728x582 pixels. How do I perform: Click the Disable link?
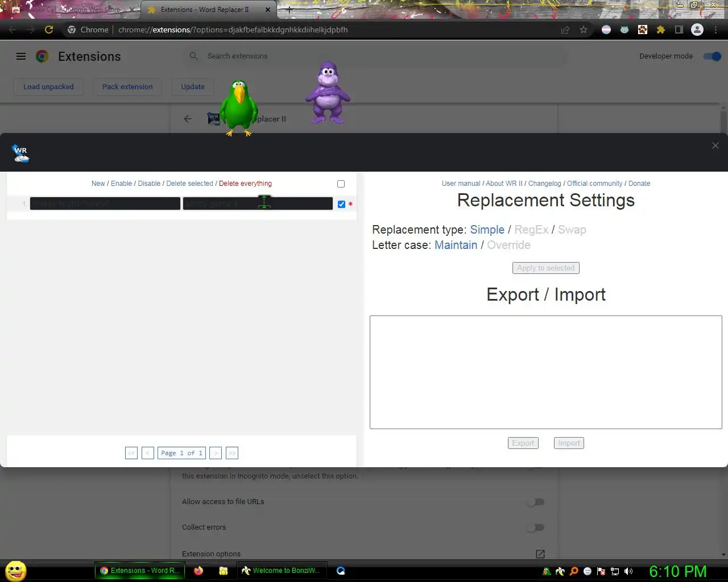pyautogui.click(x=149, y=184)
